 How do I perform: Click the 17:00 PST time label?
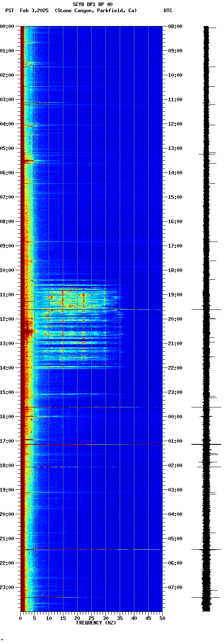tap(7, 441)
